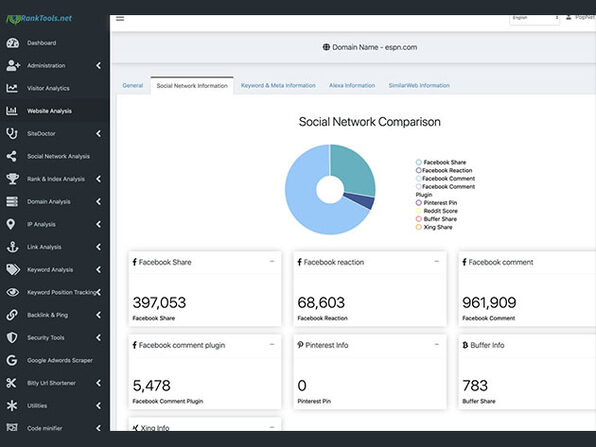596x447 pixels.
Task: Open the English language dropdown
Action: click(534, 19)
